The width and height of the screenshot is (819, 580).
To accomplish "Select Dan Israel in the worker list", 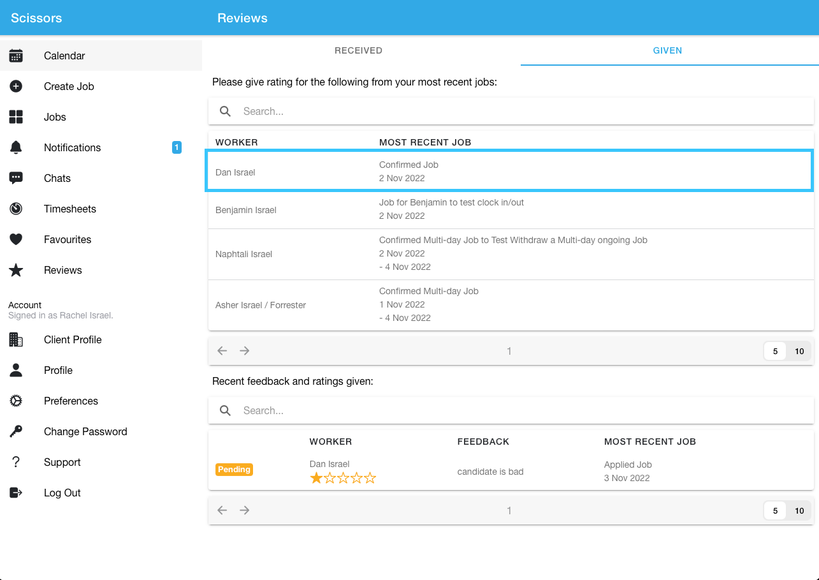I will point(510,171).
